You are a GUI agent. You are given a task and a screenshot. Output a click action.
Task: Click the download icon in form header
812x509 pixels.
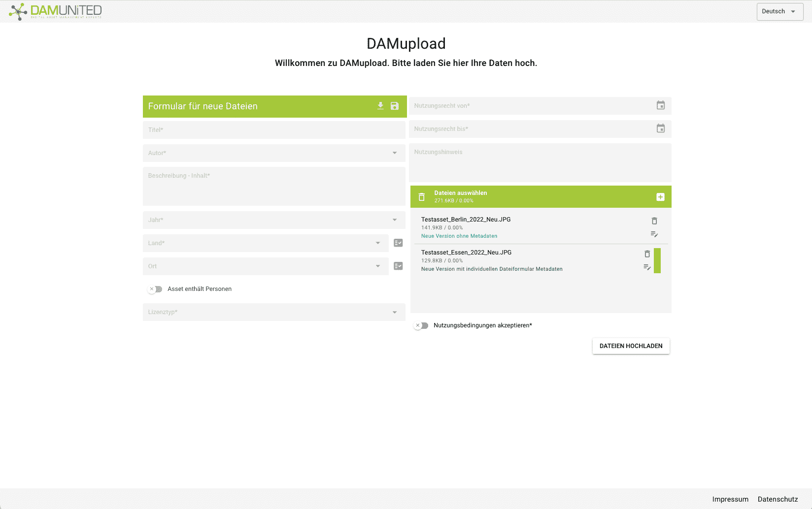tap(380, 106)
